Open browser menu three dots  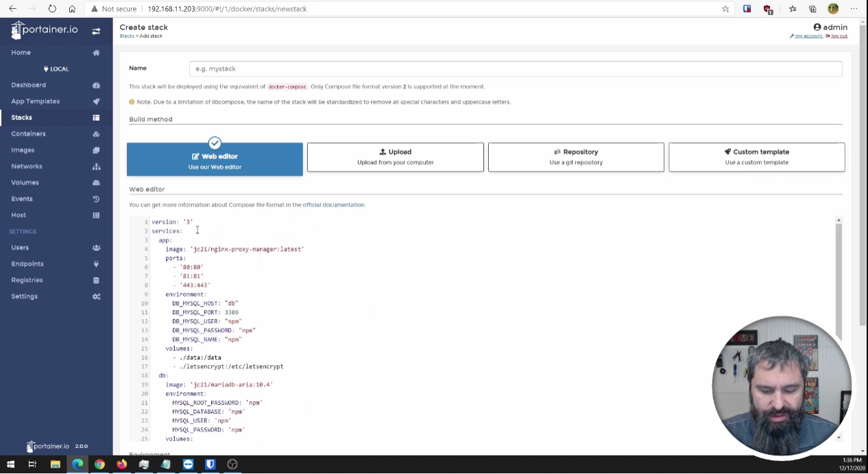point(854,9)
